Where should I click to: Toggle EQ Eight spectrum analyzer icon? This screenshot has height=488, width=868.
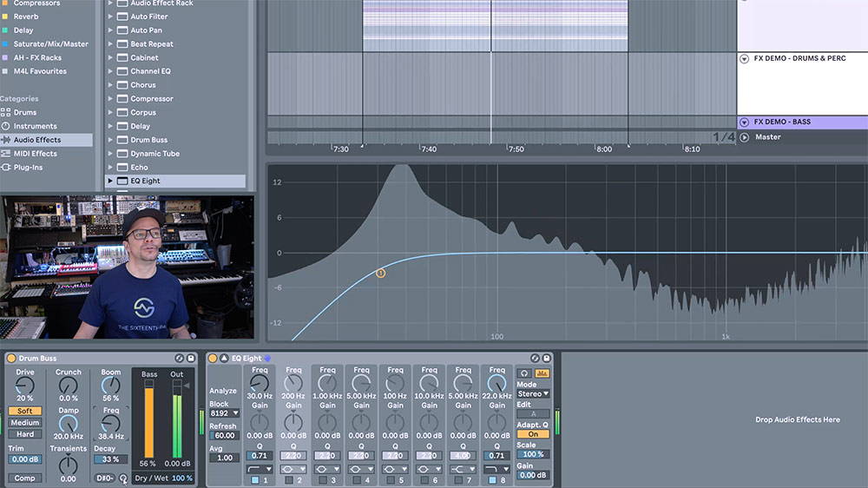pyautogui.click(x=542, y=373)
